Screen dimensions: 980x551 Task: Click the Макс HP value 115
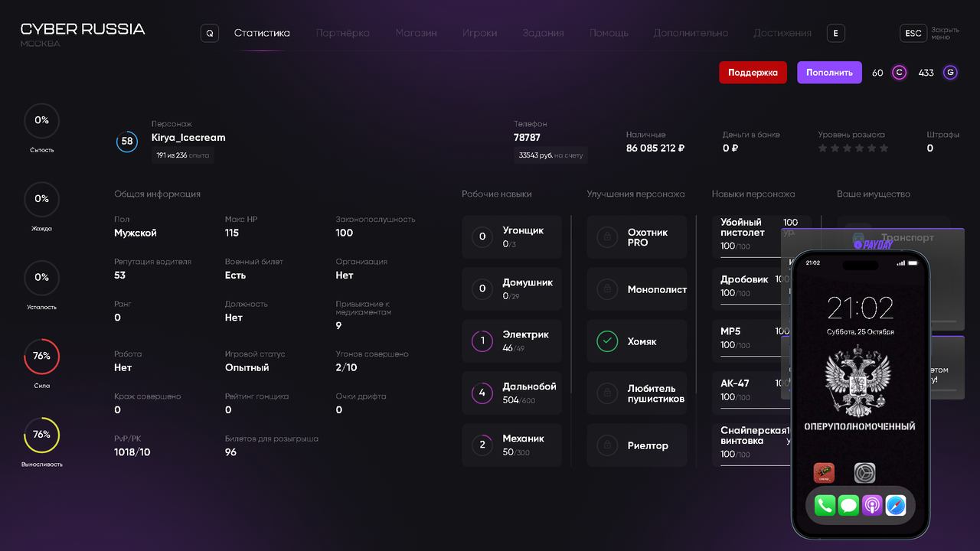[x=232, y=233]
